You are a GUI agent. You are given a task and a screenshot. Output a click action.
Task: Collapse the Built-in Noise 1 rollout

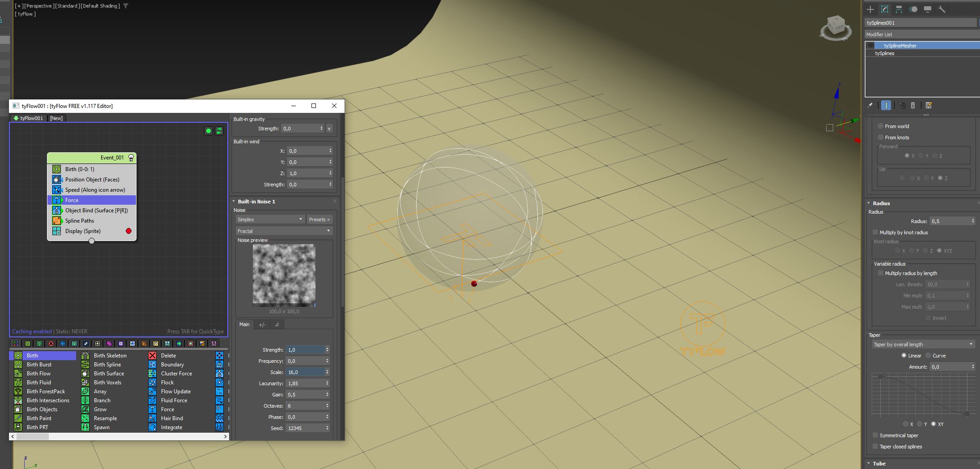[234, 202]
